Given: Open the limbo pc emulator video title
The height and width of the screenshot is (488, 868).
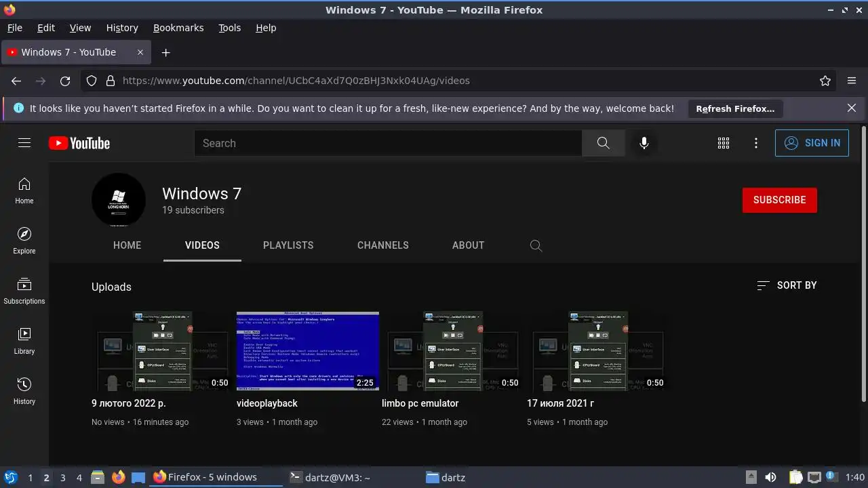Looking at the screenshot, I should (420, 403).
